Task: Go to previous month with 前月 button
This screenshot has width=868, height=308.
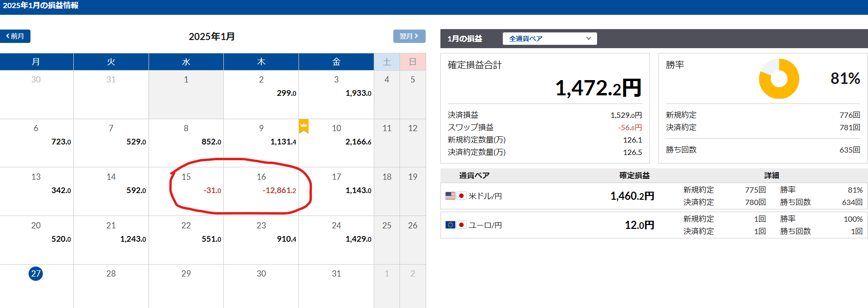Action: click(x=15, y=36)
